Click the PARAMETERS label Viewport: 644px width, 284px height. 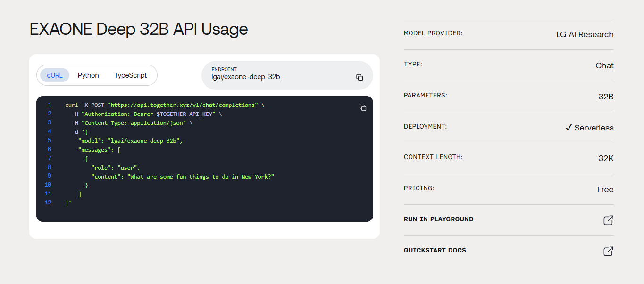426,95
